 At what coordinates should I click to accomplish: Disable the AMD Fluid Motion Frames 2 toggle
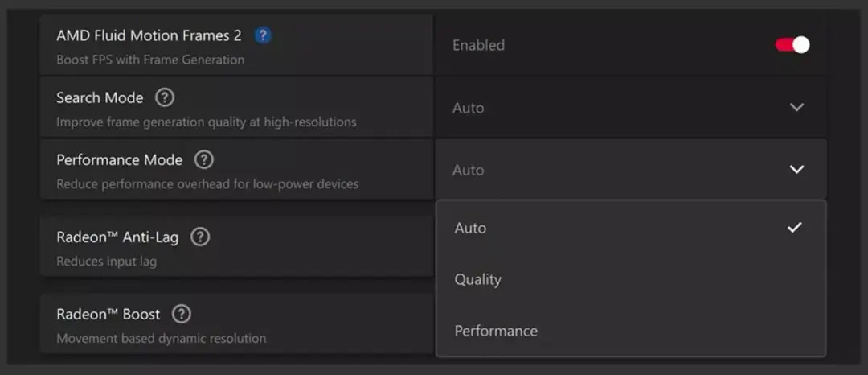tap(792, 45)
